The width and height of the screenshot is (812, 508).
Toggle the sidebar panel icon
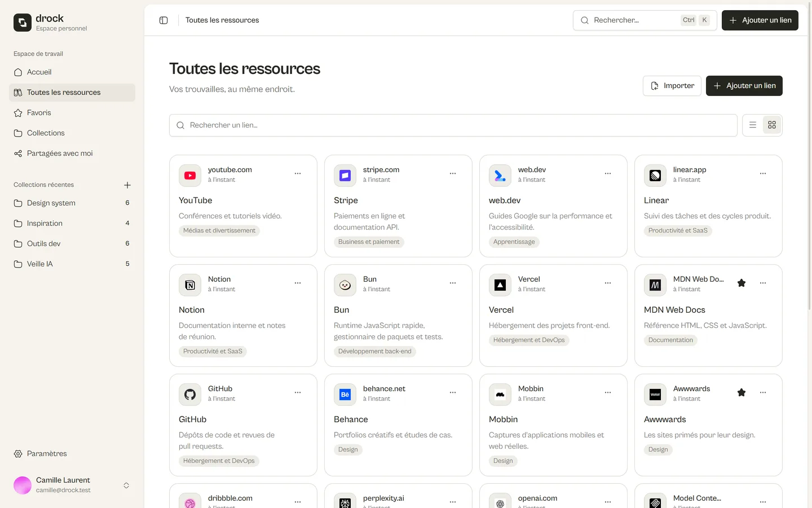164,20
